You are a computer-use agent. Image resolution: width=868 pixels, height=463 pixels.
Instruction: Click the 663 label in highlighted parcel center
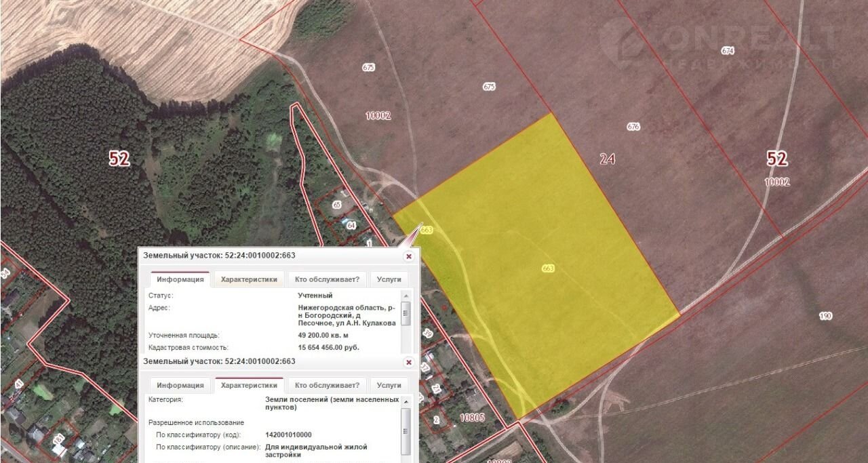click(x=548, y=268)
